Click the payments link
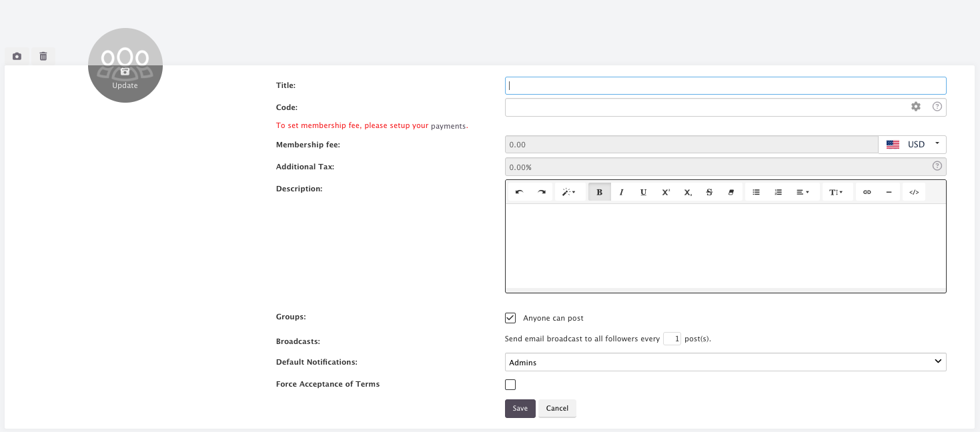Image resolution: width=980 pixels, height=432 pixels. [448, 126]
